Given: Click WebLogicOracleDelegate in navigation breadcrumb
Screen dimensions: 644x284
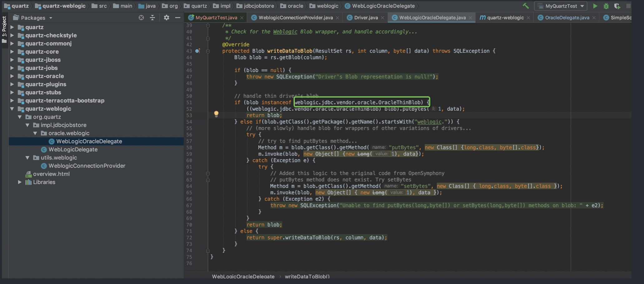Looking at the screenshot, I should click(380, 6).
